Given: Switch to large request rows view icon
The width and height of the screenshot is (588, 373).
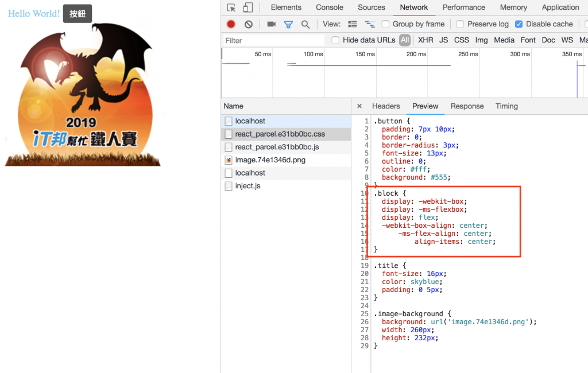Looking at the screenshot, I should coord(353,24).
